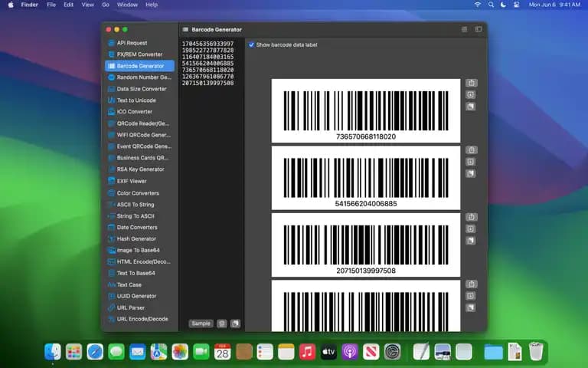The width and height of the screenshot is (588, 368).
Task: Open Hash Generator tool
Action: pyautogui.click(x=139, y=239)
